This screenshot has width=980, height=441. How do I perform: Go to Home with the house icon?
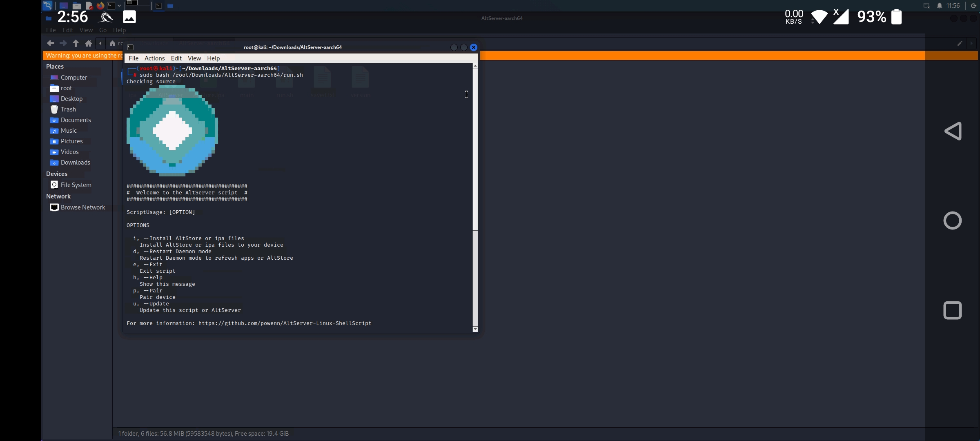[88, 43]
